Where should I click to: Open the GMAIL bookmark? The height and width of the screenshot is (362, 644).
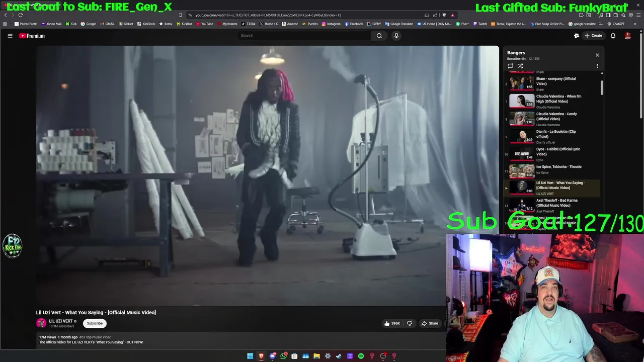click(x=107, y=24)
